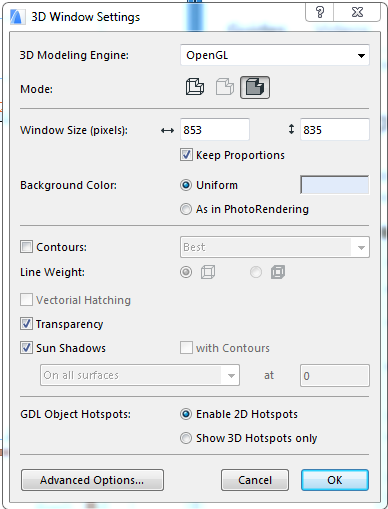Click the horizontal width arrow icon
388x509 pixels.
(x=167, y=130)
